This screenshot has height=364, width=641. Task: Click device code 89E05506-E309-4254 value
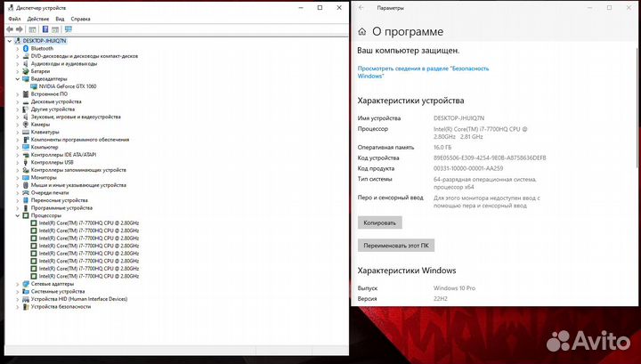[490, 158]
